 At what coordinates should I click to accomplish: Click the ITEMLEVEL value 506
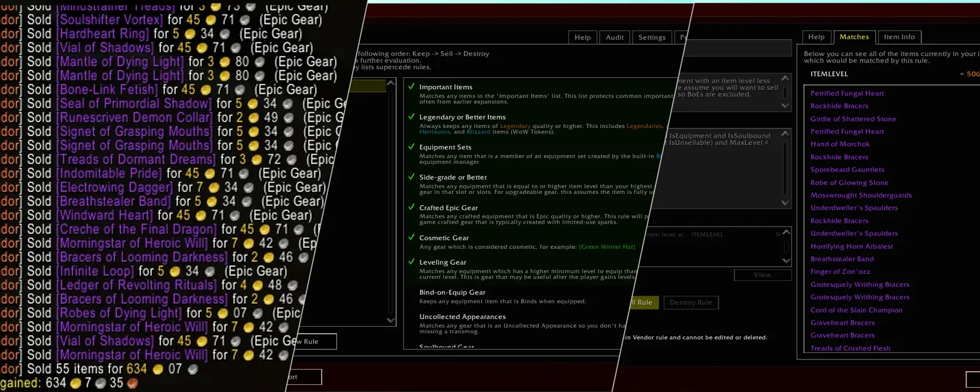972,74
